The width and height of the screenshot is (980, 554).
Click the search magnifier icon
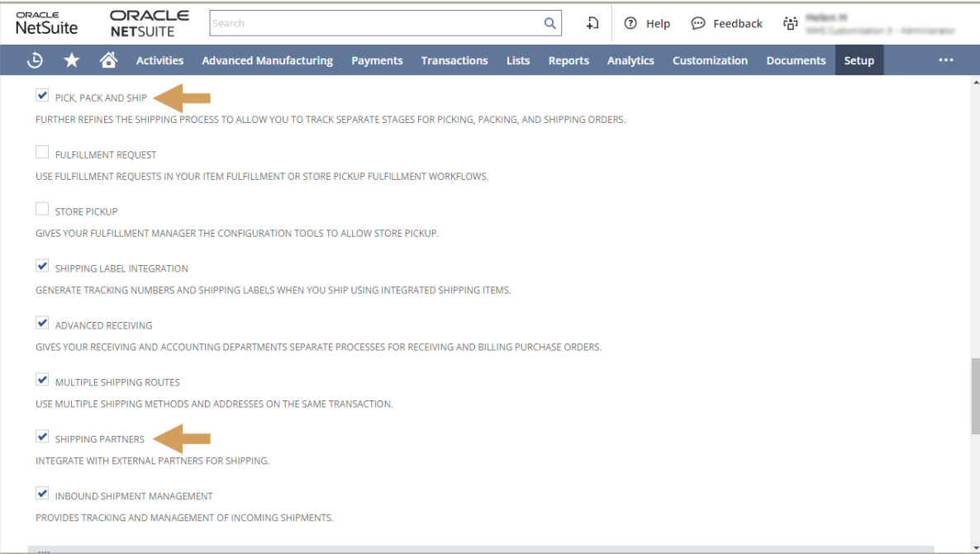(x=550, y=23)
